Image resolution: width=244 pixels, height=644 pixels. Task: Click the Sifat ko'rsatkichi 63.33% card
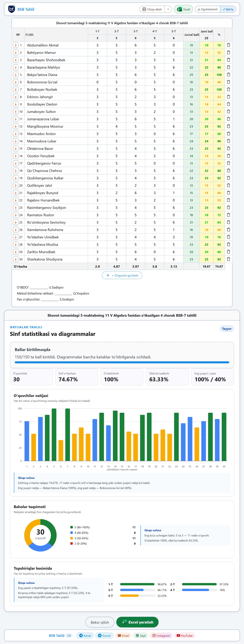click(167, 377)
